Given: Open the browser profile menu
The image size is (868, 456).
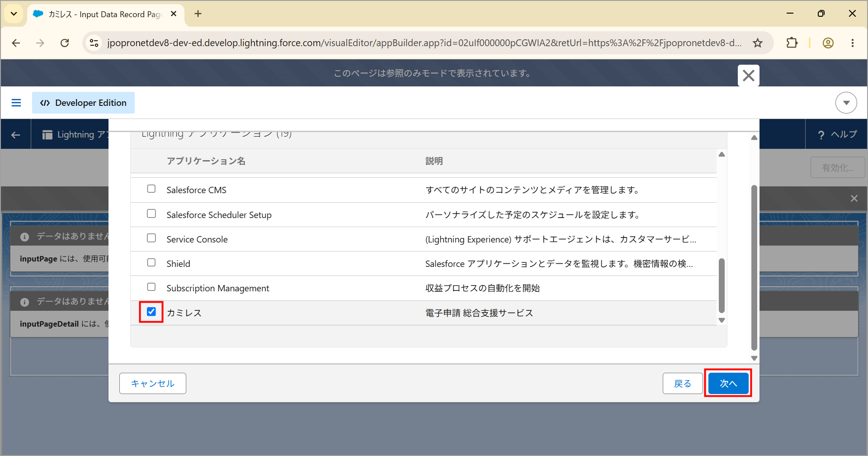Looking at the screenshot, I should pyautogui.click(x=828, y=43).
